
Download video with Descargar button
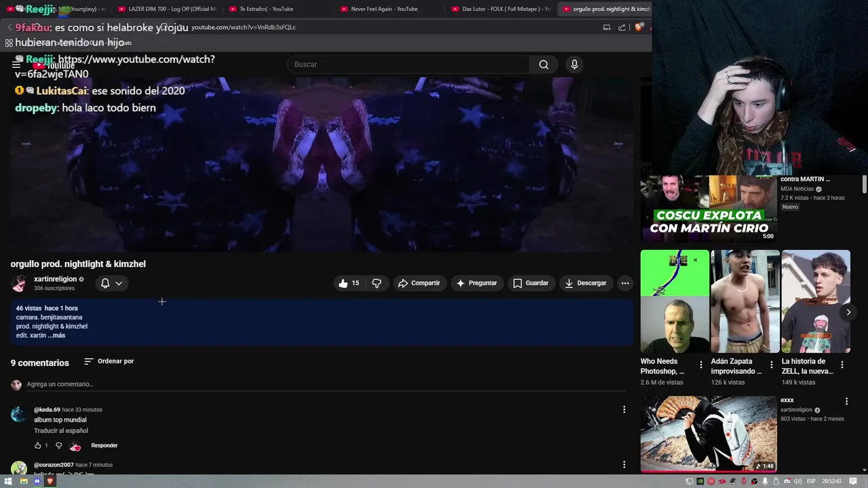tap(586, 283)
